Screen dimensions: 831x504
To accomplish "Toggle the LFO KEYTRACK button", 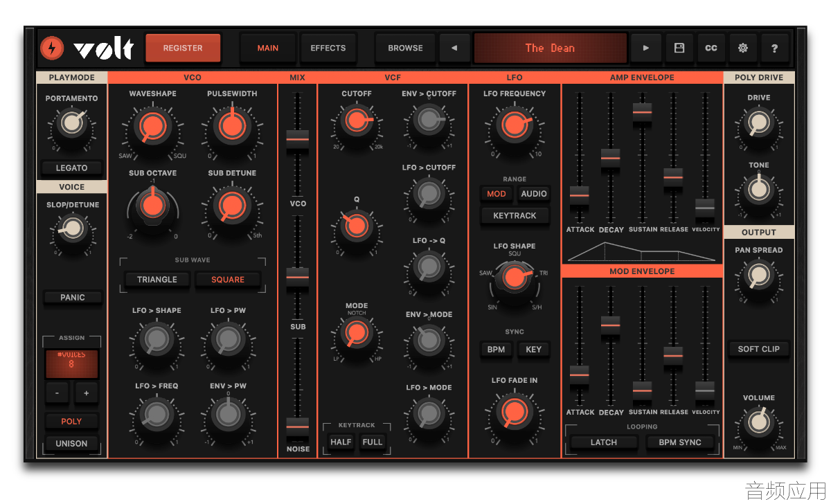I will coord(515,216).
